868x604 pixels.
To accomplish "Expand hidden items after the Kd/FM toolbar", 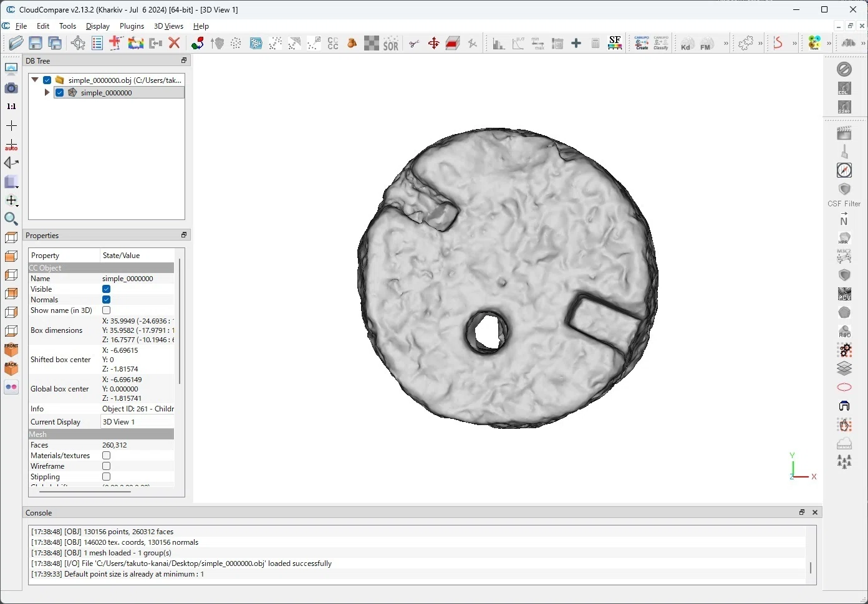I will 726,43.
